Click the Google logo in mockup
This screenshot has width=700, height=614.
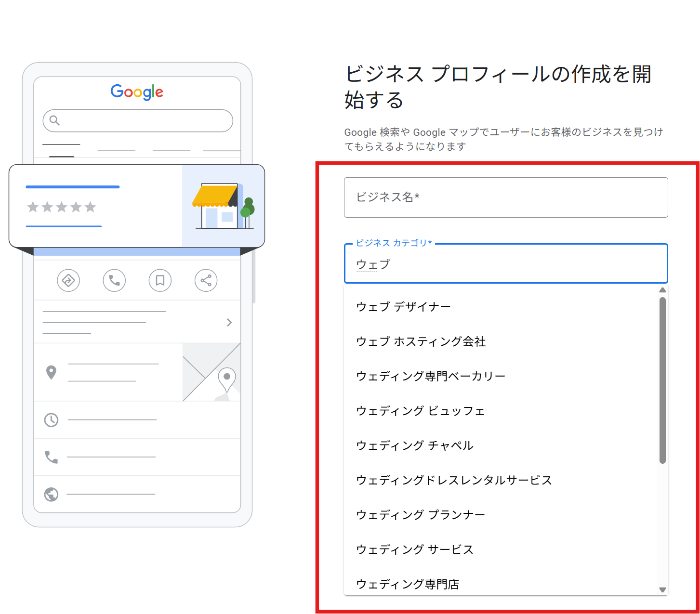tap(137, 92)
